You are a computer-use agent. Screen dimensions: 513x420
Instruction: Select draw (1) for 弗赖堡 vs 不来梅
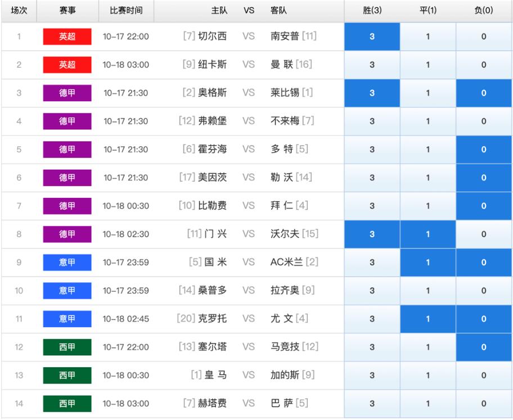tap(428, 121)
